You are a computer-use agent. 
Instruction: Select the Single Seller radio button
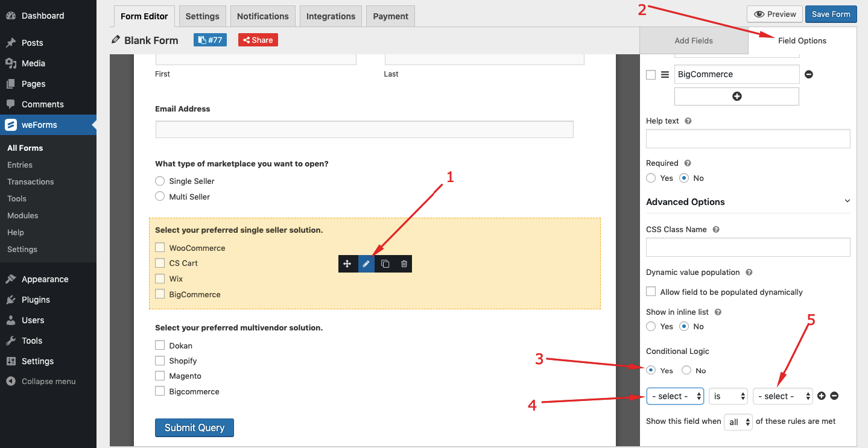(160, 181)
